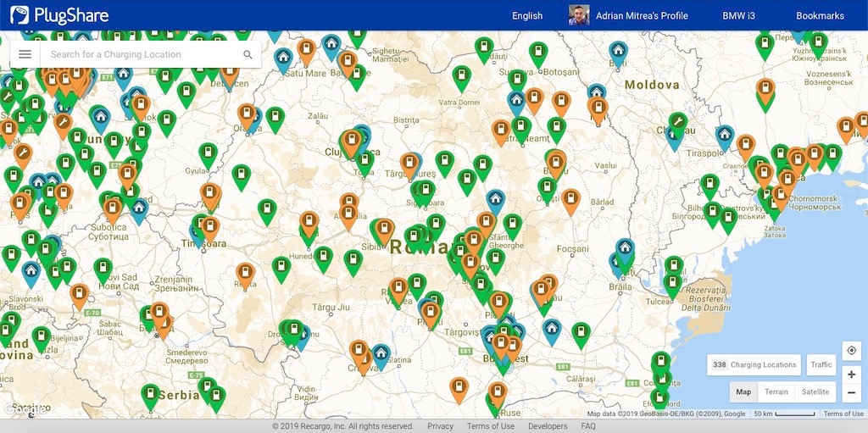Click the magnifier search icon
The width and height of the screenshot is (868, 433).
[248, 54]
